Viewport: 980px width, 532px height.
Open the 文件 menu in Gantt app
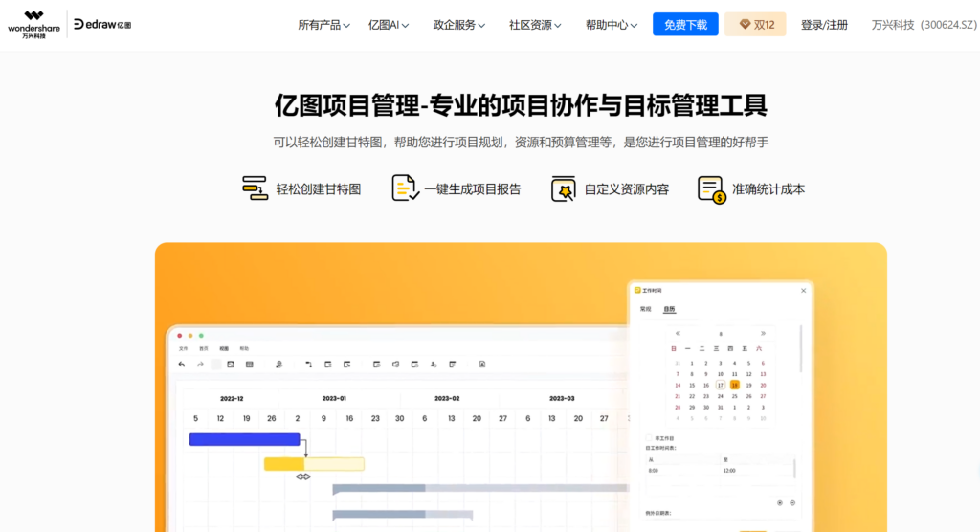[x=183, y=349]
